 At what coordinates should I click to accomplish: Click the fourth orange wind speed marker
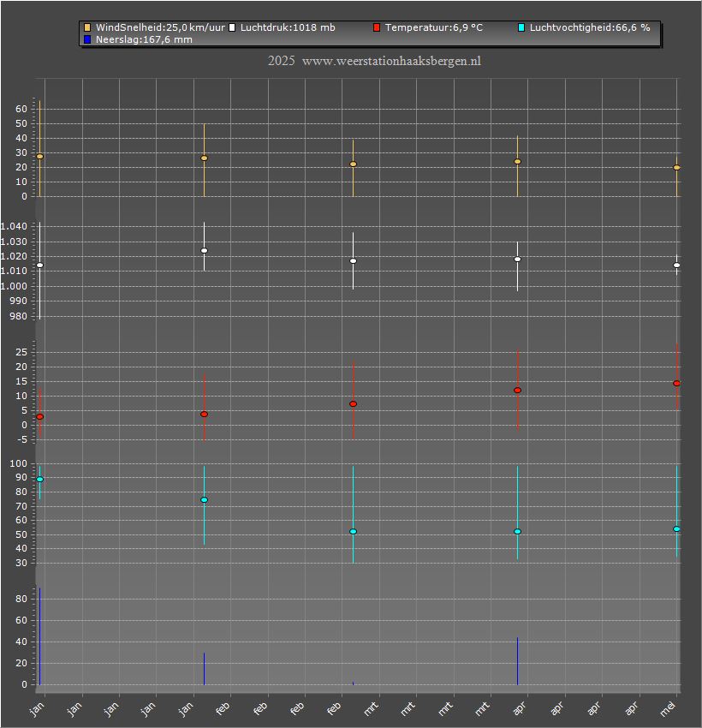pos(517,162)
